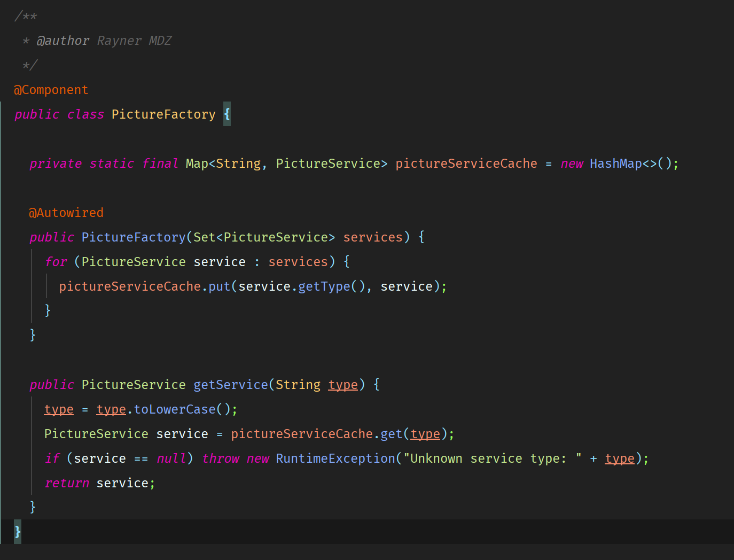Screen dimensions: 734x560
Task: Click the "Unknown service type: " string literal
Action: point(492,458)
